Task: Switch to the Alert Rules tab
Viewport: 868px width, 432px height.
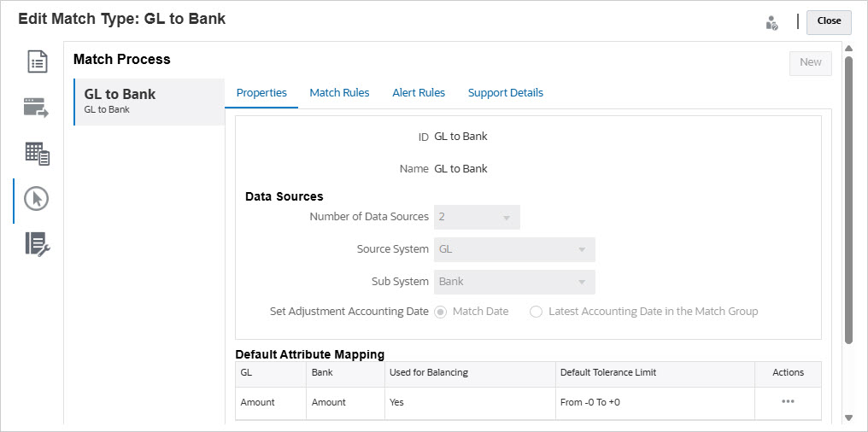Action: pyautogui.click(x=419, y=93)
